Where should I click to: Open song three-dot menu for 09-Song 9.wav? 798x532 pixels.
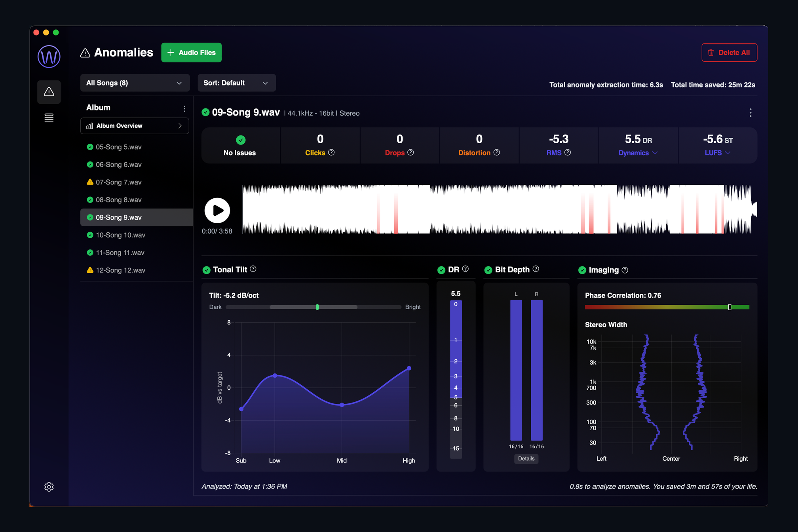pyautogui.click(x=750, y=113)
